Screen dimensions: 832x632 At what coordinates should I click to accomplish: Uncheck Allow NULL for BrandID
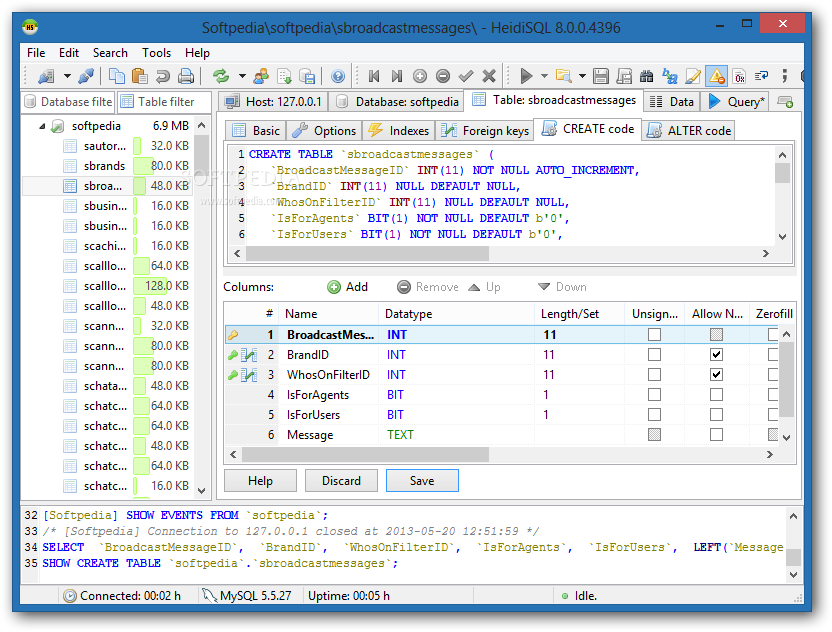(716, 354)
